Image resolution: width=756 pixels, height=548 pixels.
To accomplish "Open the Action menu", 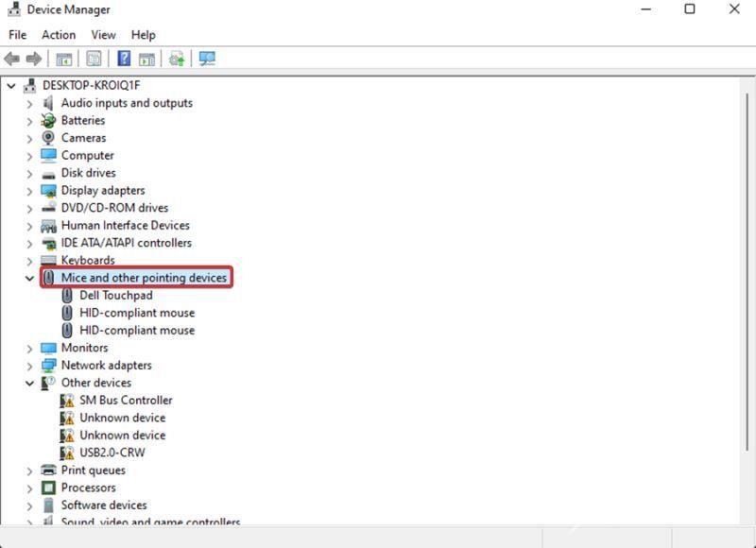I will [58, 35].
